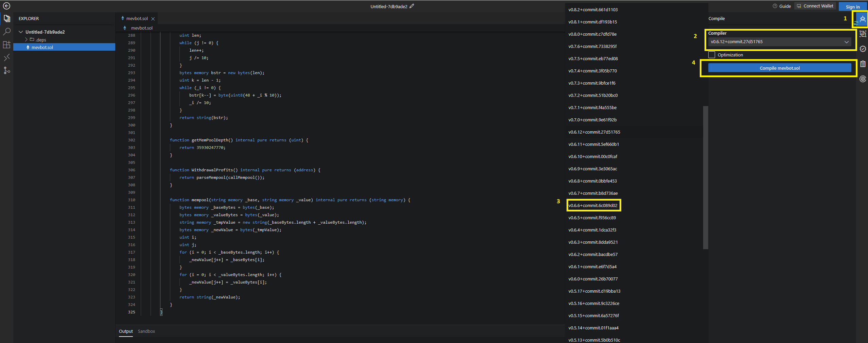Click the Connect Wallet button
The height and width of the screenshot is (343, 868).
coord(815,6)
